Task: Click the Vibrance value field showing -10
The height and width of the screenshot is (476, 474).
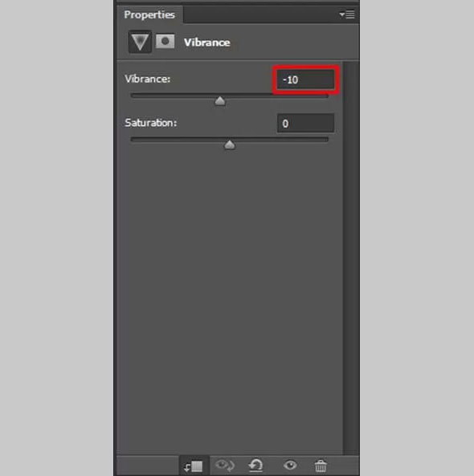Action: tap(305, 79)
